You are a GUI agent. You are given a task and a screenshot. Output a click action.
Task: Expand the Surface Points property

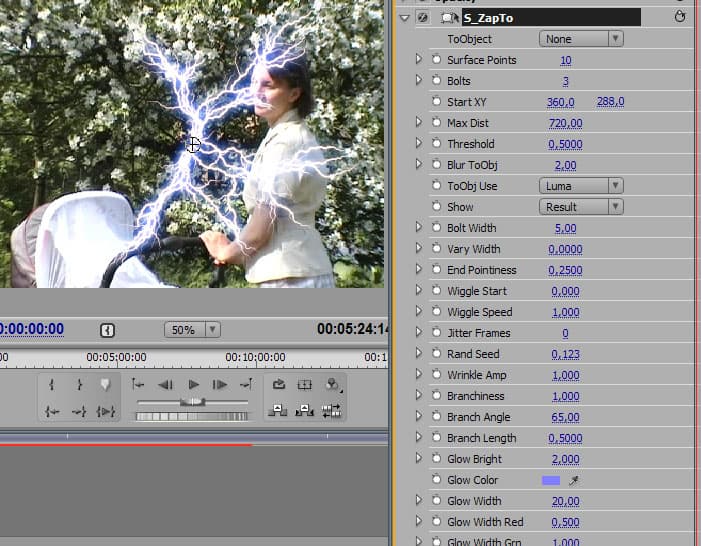pyautogui.click(x=418, y=59)
